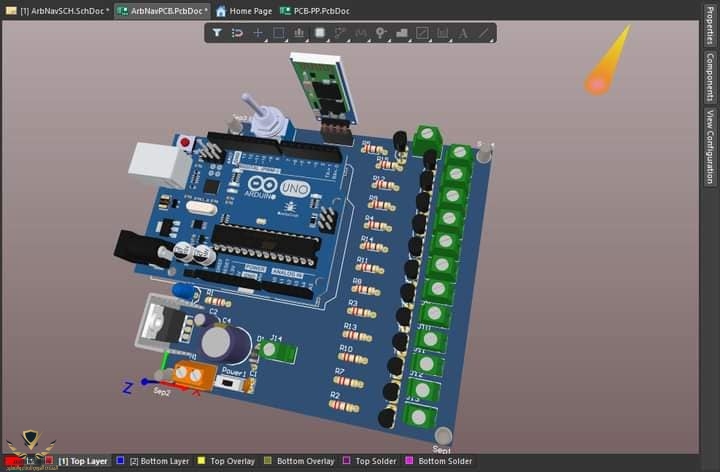Switch to ArbNavPCB.PcbDoc document tab
Screen dimensions: 720x472
pyautogui.click(x=163, y=11)
